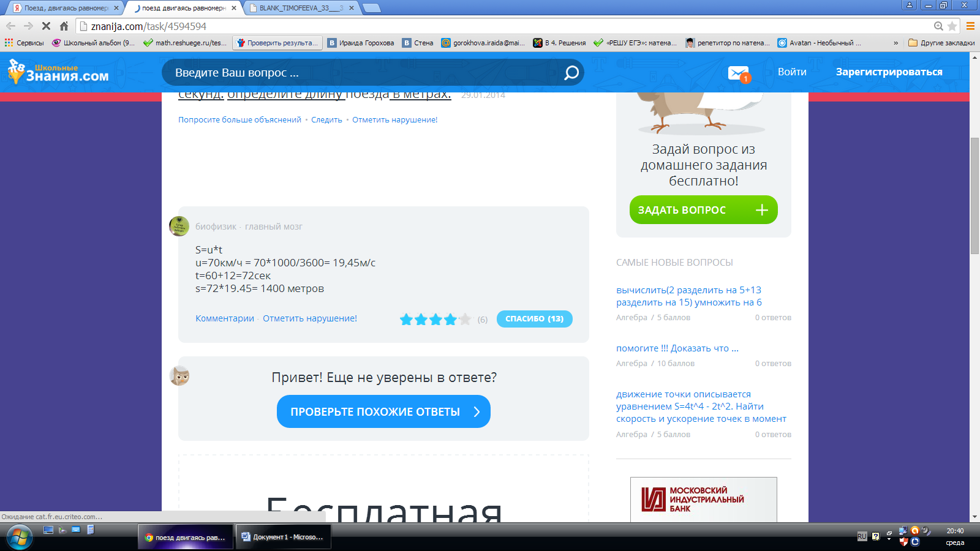Rate the answer with the first star

click(406, 319)
